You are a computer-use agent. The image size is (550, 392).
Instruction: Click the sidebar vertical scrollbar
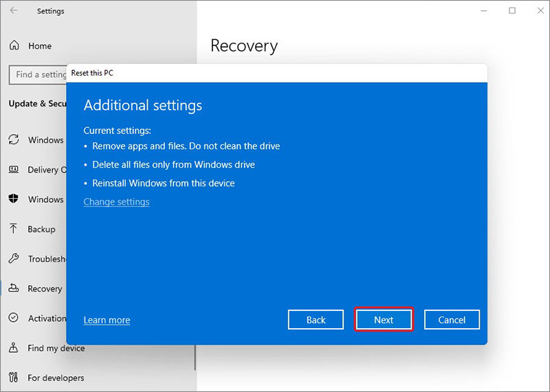[195, 357]
